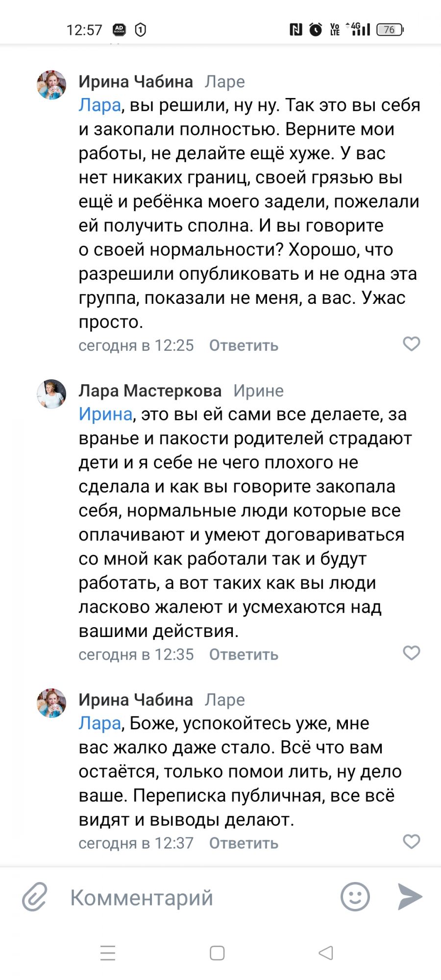This screenshot has width=441, height=980.
Task: Like Irina's comment posted at 12:25
Action: [x=411, y=344]
